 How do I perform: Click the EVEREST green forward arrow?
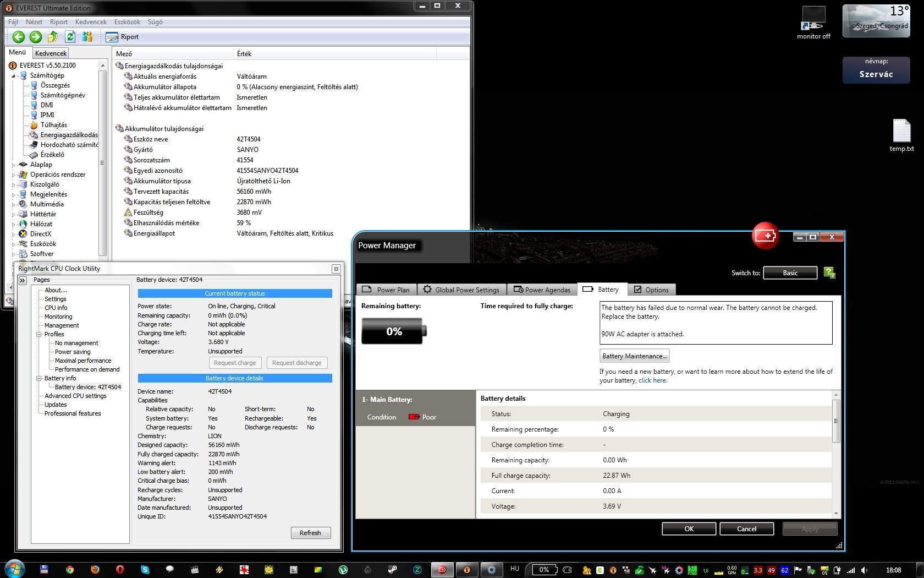coord(36,37)
